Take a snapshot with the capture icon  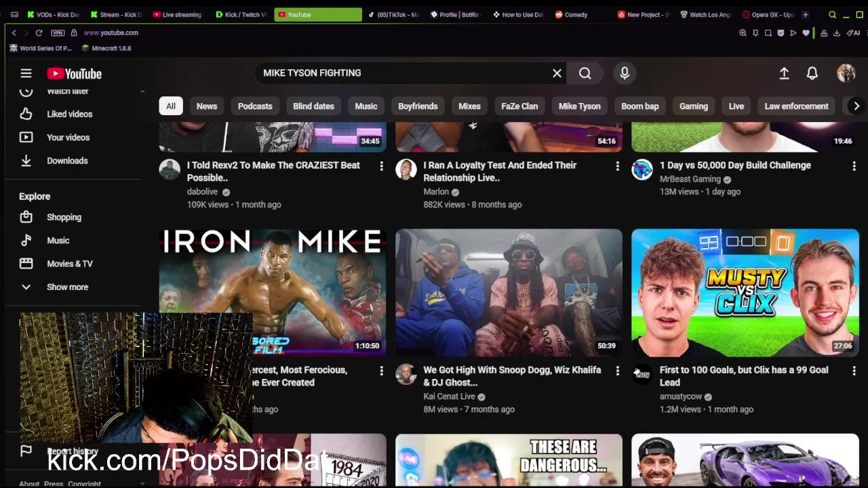pos(768,33)
